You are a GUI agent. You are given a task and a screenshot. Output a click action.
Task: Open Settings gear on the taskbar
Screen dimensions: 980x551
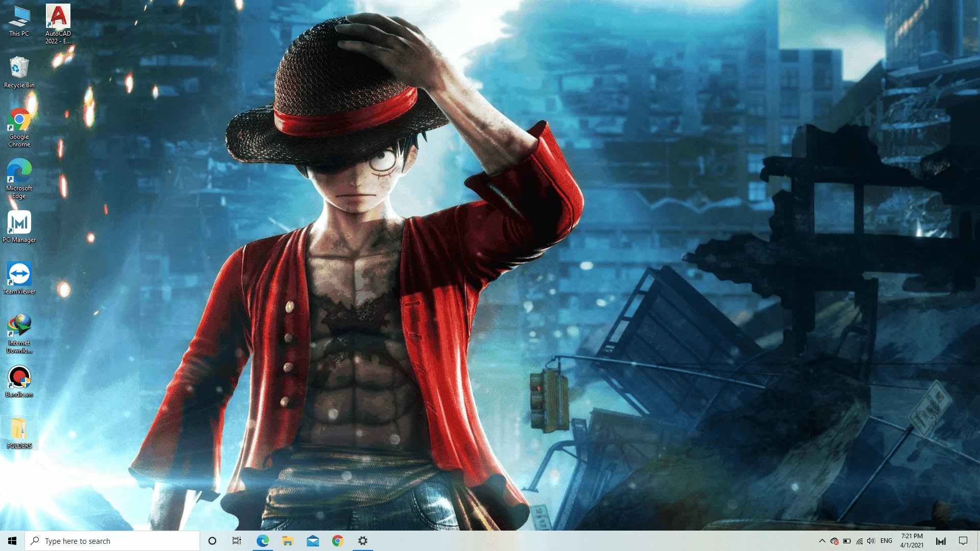coord(362,541)
